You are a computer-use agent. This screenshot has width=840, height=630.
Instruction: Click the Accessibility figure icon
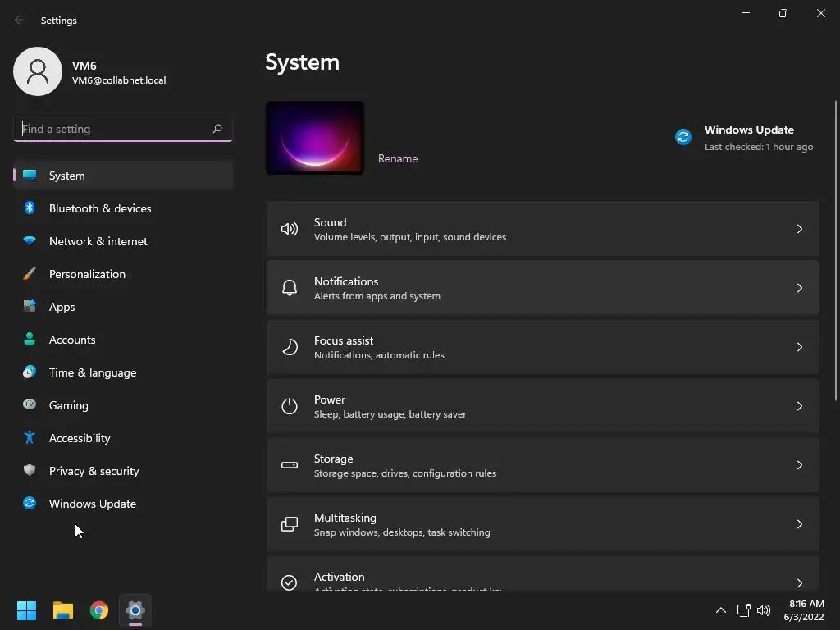point(30,438)
